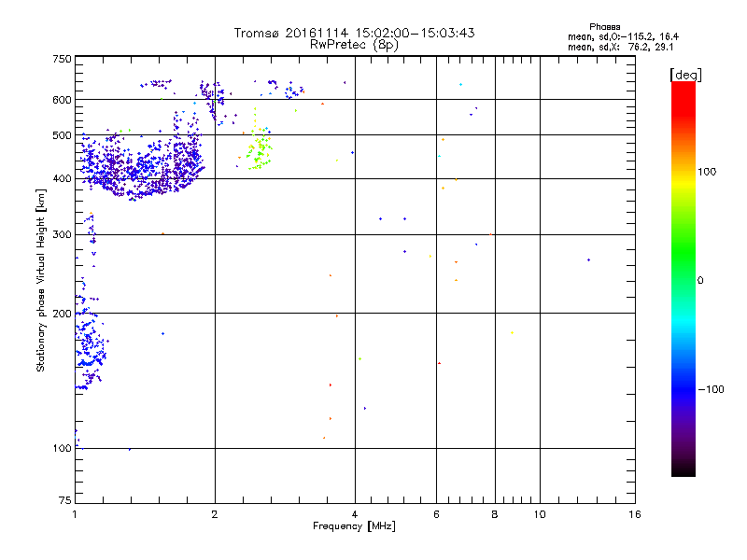
Task: Click the '[deg]' colorbar unit label
Action: 685,75
